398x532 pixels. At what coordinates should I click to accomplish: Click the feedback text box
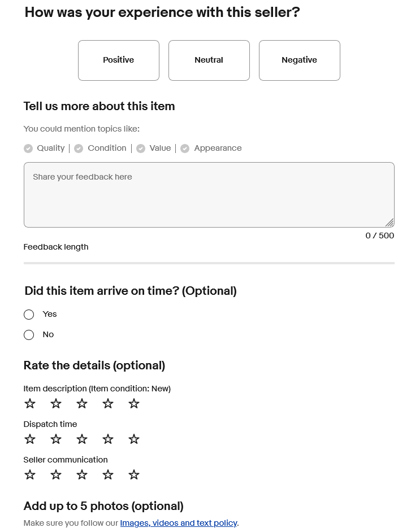point(209,195)
